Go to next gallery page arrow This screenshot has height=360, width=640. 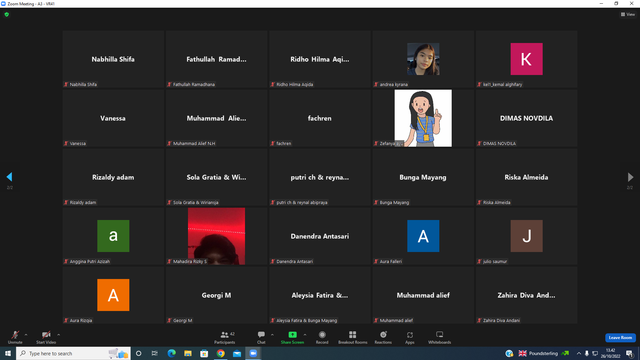click(630, 177)
